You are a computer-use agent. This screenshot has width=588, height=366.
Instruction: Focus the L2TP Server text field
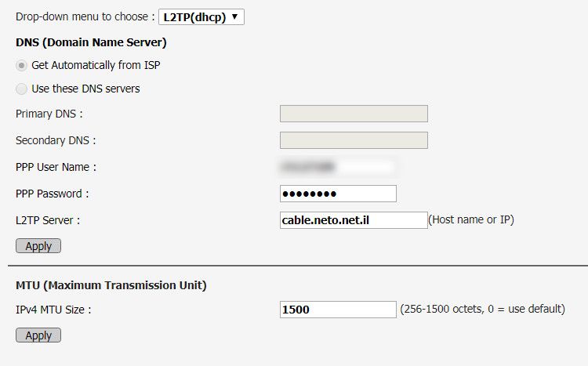[x=353, y=220]
